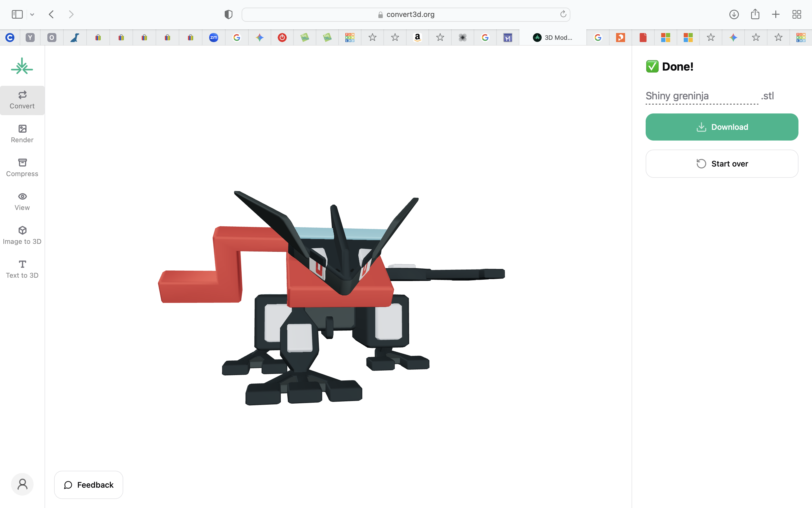812x508 pixels.
Task: Toggle the Safari sidebar icon
Action: tap(17, 14)
